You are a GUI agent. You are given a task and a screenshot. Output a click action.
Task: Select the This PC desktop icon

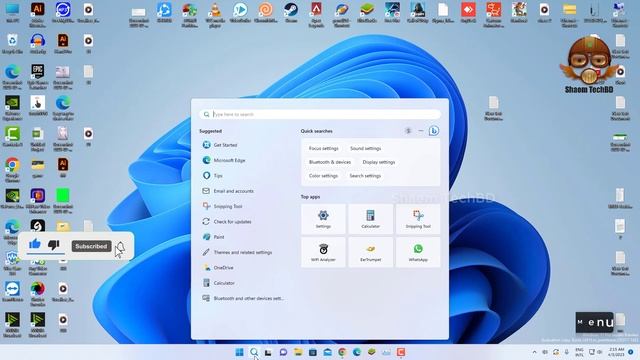coord(12,13)
